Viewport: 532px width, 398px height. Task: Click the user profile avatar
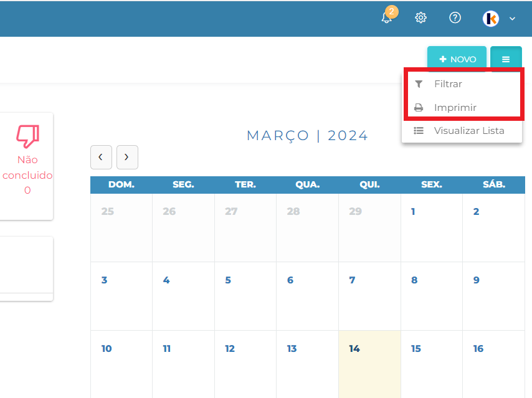(x=491, y=18)
